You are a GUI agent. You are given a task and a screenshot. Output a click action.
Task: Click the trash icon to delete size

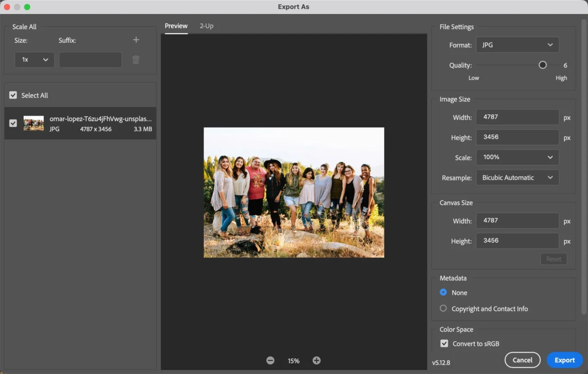click(136, 60)
